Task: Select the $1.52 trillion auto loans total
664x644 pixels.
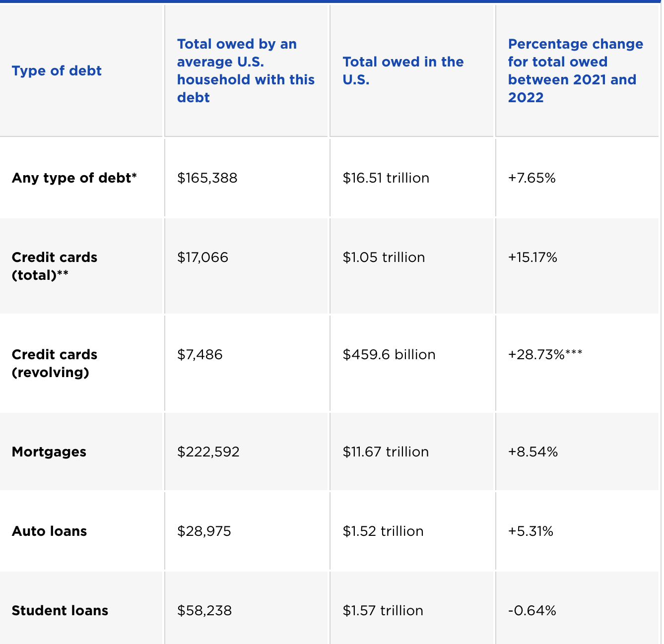Action: pos(383,531)
